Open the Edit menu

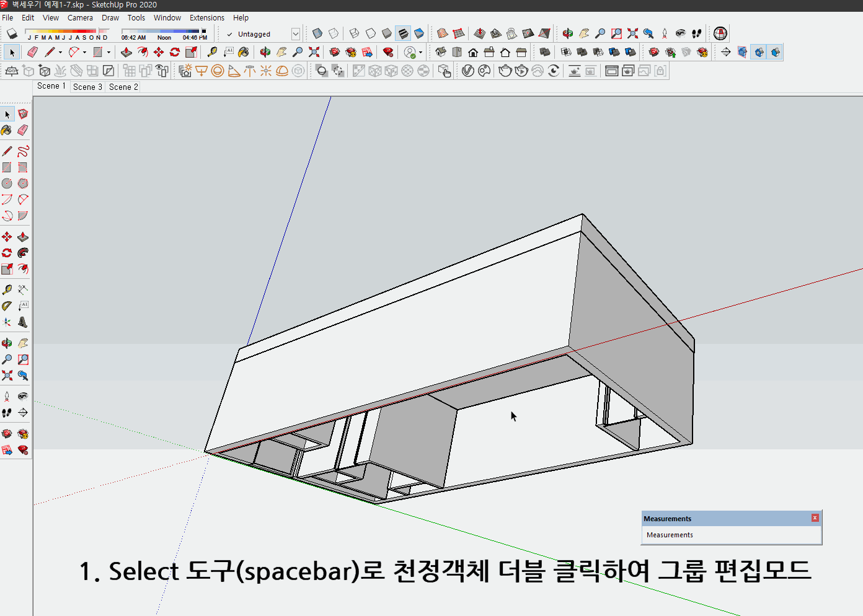click(28, 18)
